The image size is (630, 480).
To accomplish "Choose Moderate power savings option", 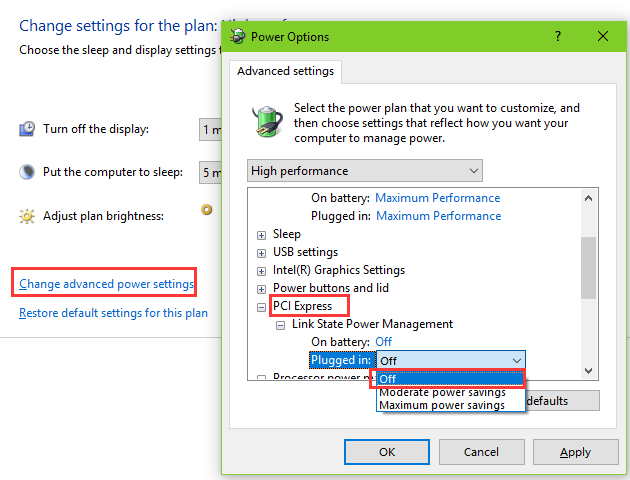I will click(x=442, y=392).
